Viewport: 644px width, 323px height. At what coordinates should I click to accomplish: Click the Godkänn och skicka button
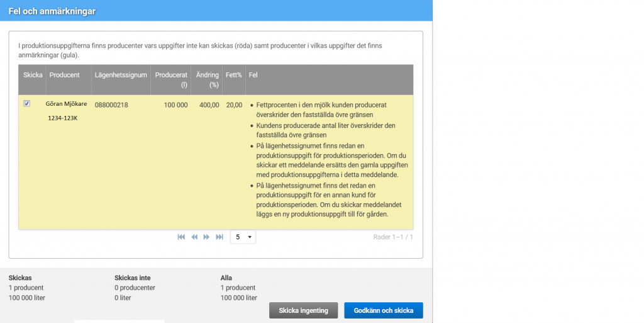coord(384,310)
